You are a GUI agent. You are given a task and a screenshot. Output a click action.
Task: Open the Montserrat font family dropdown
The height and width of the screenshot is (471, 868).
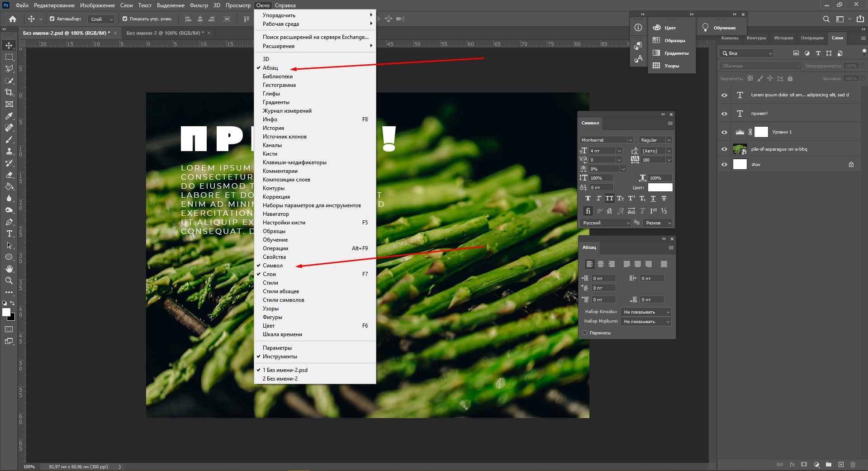pos(629,140)
